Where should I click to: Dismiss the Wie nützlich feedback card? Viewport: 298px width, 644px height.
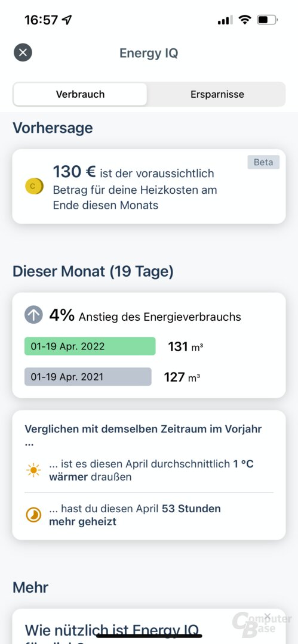click(268, 616)
